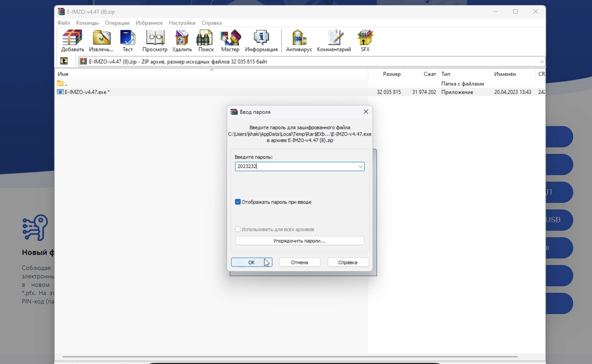Toggle 'Использовать для всех архивов' checkbox
592x364 pixels.
(x=238, y=229)
